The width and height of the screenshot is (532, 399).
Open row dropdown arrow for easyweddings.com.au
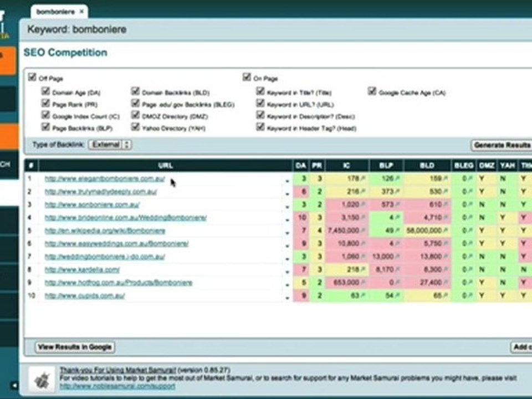click(287, 246)
